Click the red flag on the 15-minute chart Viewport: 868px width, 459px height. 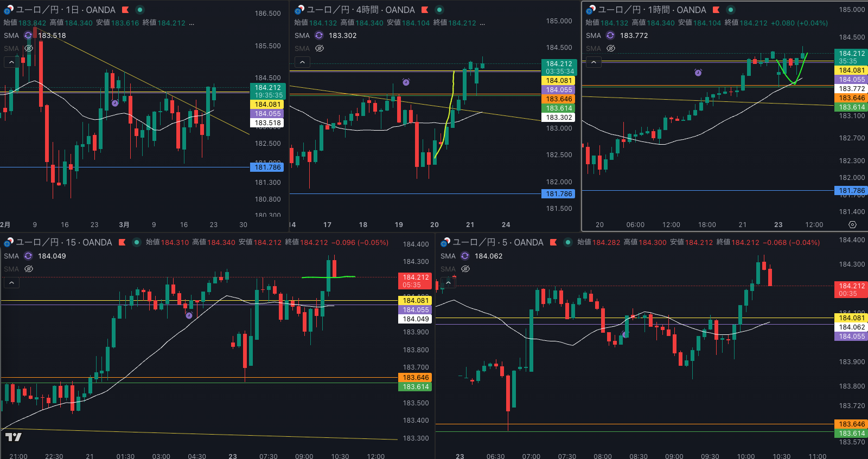click(x=122, y=242)
